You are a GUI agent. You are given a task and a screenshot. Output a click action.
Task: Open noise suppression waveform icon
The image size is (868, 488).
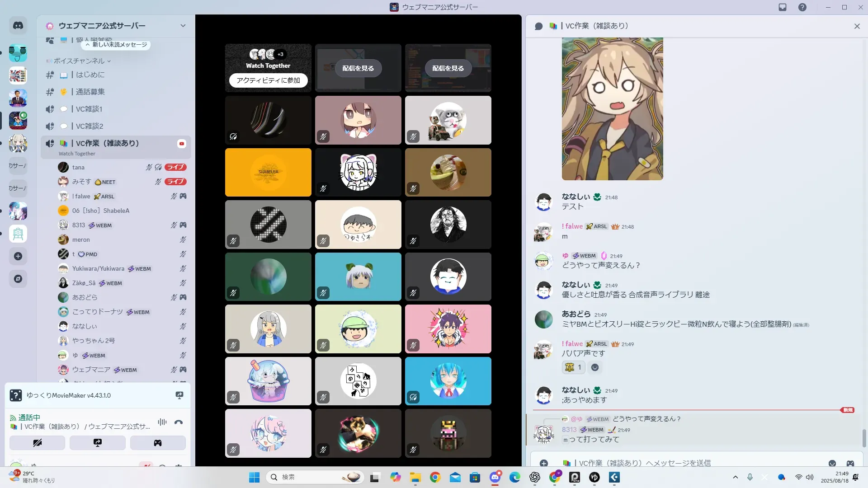162,422
